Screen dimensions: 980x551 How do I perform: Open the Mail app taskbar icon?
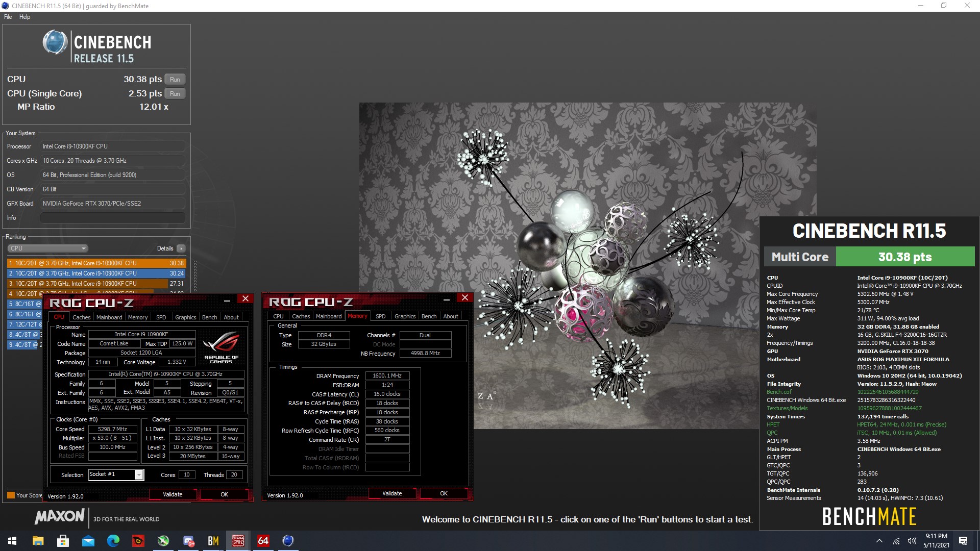88,541
